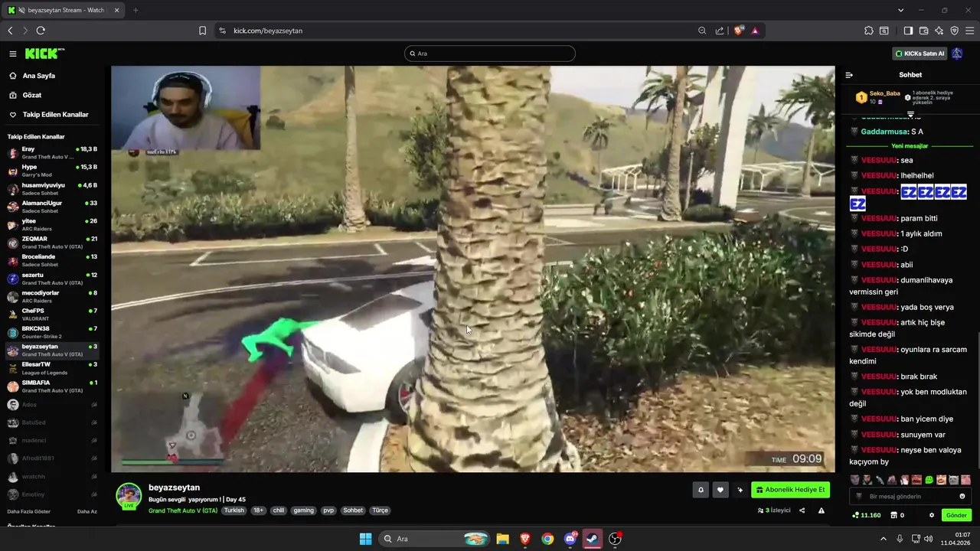Open the user profile avatar menu
Viewport: 980px width, 551px height.
pyautogui.click(x=957, y=54)
